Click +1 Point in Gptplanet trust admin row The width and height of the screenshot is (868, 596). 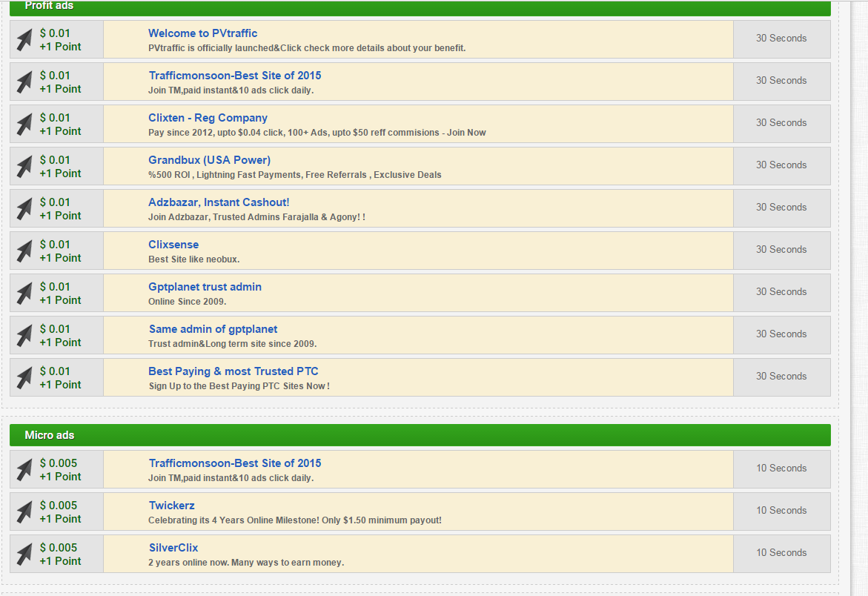coord(60,300)
